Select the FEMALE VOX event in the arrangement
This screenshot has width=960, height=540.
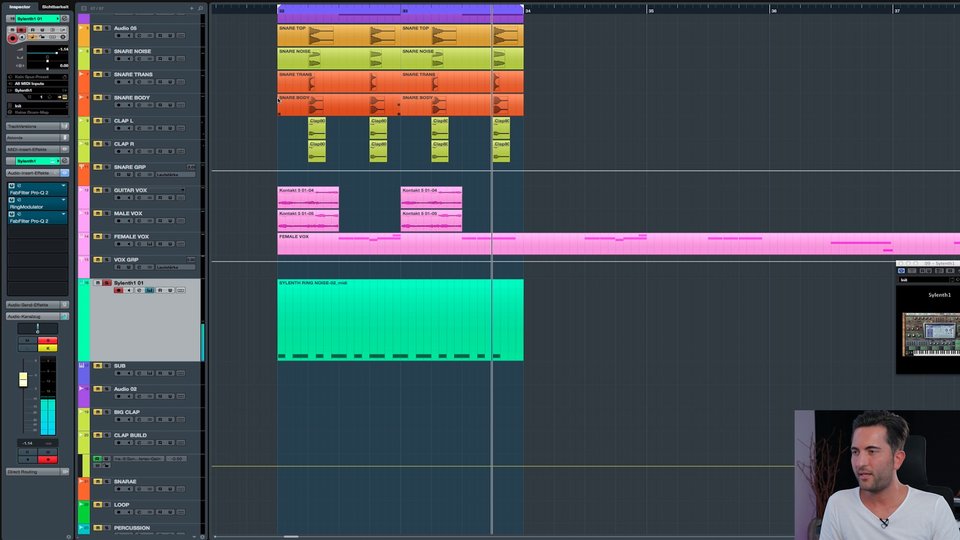click(618, 244)
